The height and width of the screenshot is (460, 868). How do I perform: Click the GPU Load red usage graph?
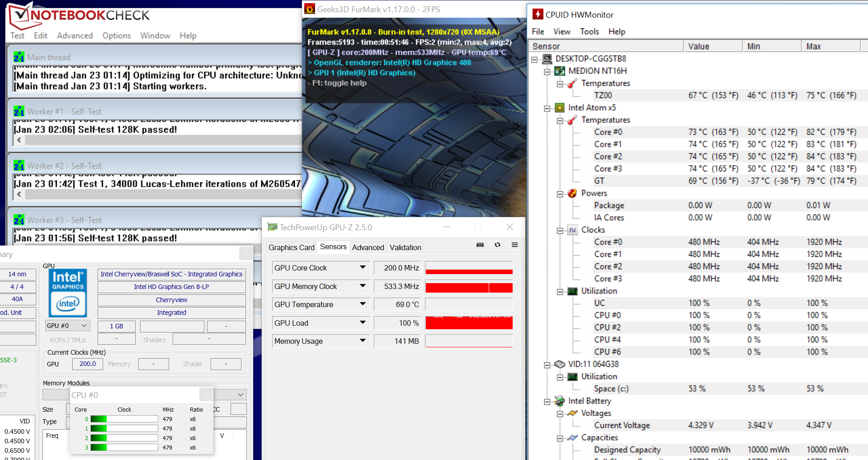[x=469, y=322]
